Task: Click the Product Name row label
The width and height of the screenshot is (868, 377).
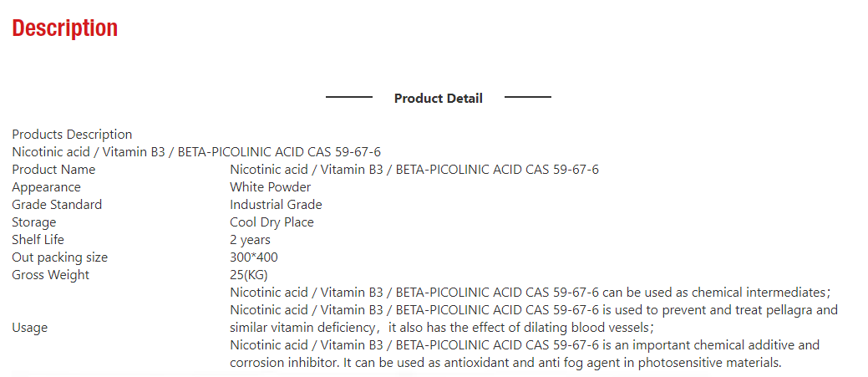Action: coord(53,170)
